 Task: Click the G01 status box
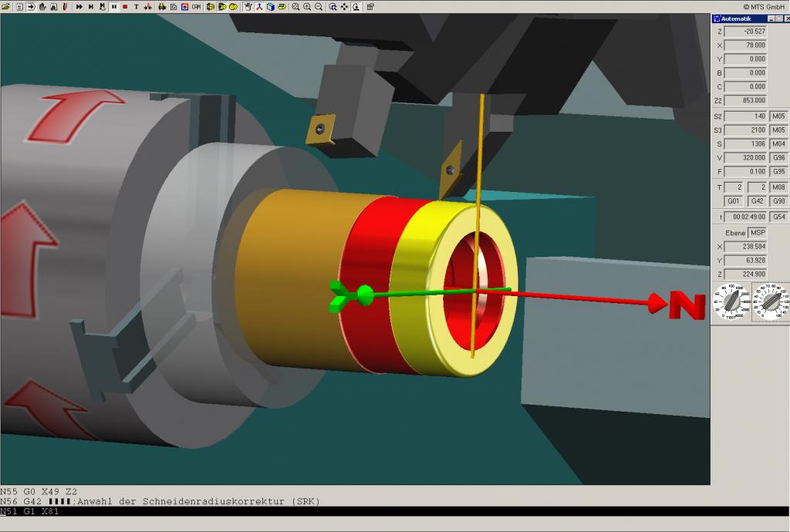pos(733,200)
